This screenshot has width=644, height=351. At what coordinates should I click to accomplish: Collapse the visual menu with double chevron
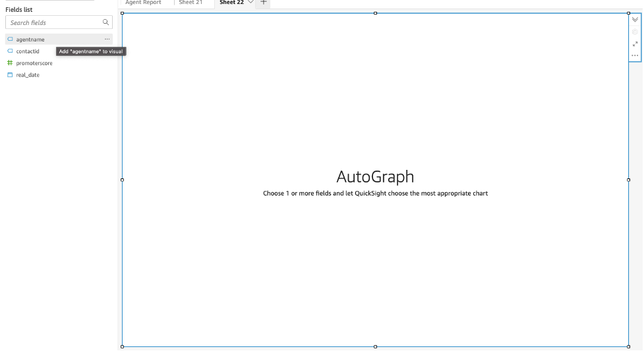click(x=635, y=19)
